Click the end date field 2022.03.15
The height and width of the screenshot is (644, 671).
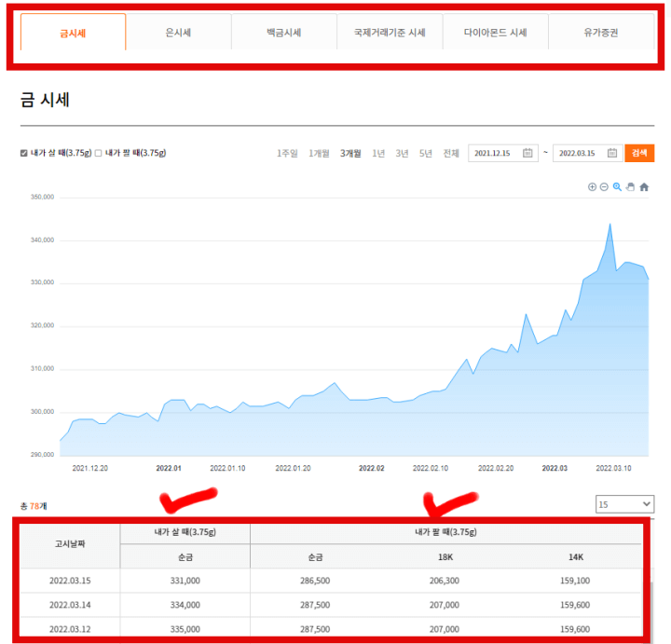(587, 153)
